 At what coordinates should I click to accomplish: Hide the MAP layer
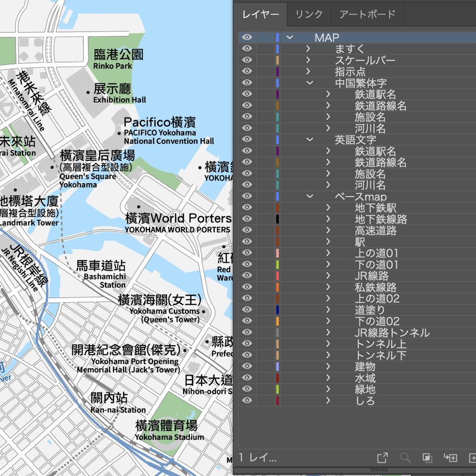pyautogui.click(x=247, y=37)
